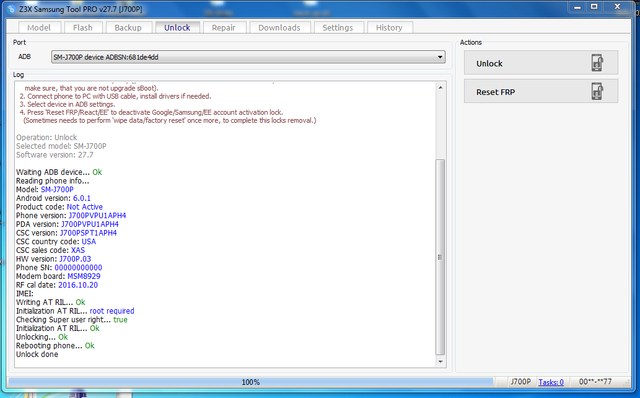Click 'Writing AT RIL... Ok' log line
640x398 pixels.
pos(51,302)
